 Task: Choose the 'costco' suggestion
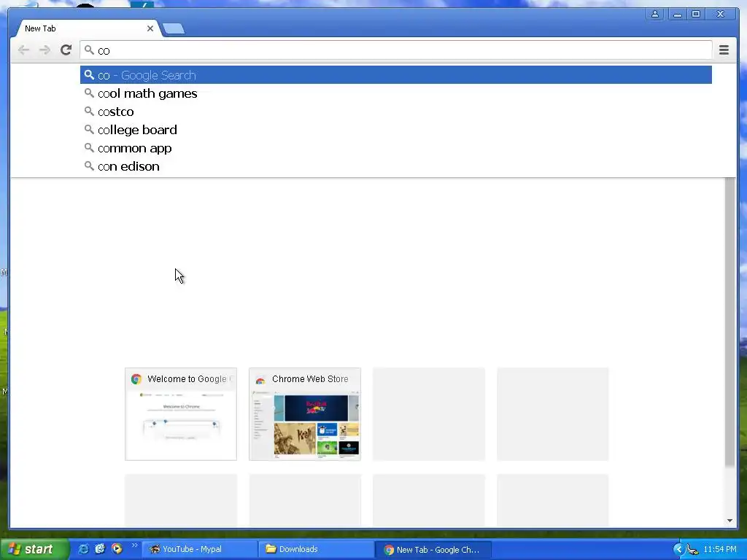click(396, 112)
